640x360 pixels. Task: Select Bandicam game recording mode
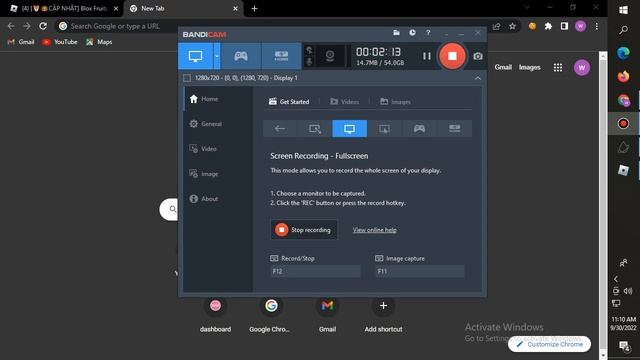coord(240,56)
